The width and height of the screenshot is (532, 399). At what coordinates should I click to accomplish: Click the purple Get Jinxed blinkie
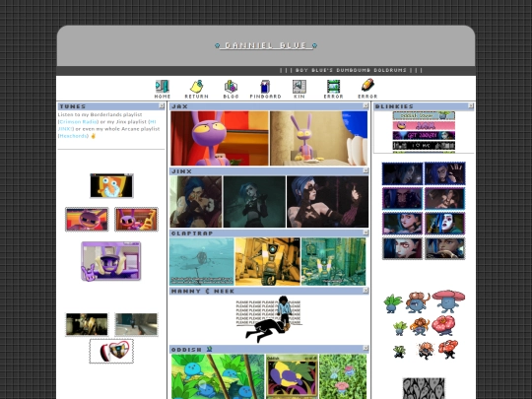(x=424, y=135)
